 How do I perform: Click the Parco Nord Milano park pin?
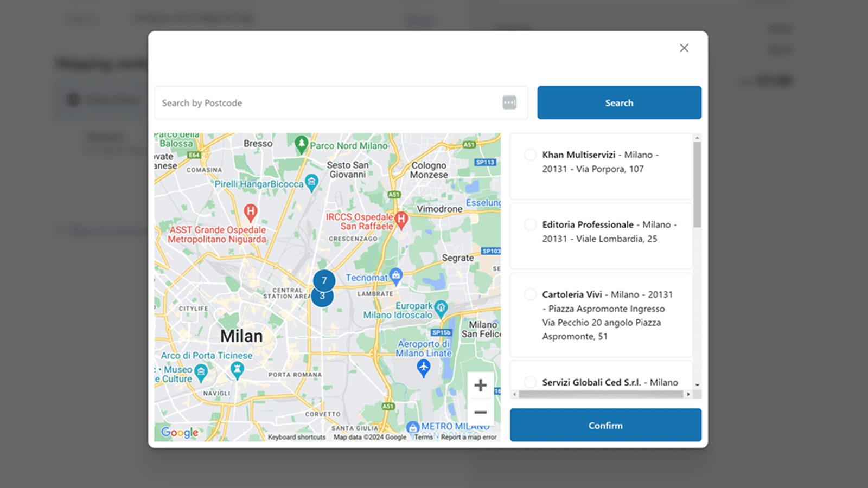point(301,144)
